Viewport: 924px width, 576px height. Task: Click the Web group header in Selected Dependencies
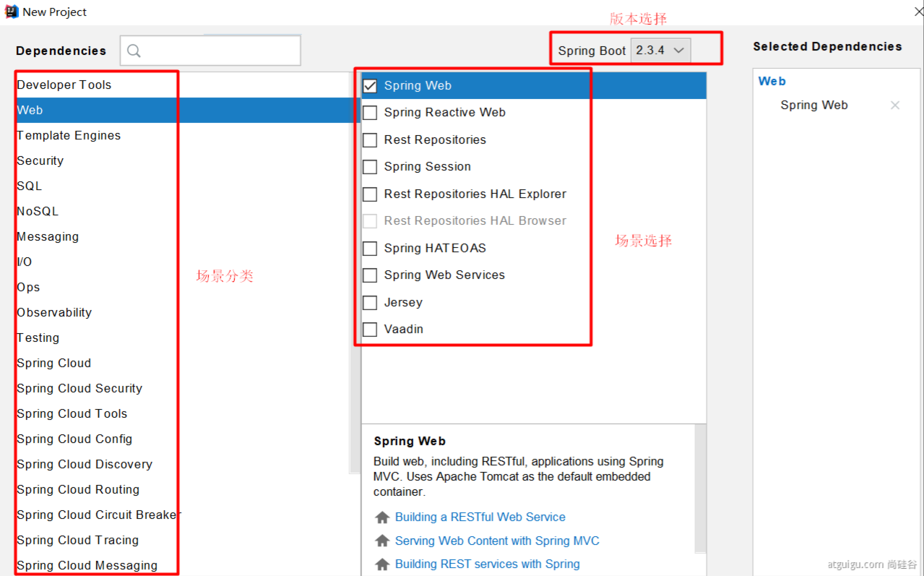pyautogui.click(x=772, y=82)
